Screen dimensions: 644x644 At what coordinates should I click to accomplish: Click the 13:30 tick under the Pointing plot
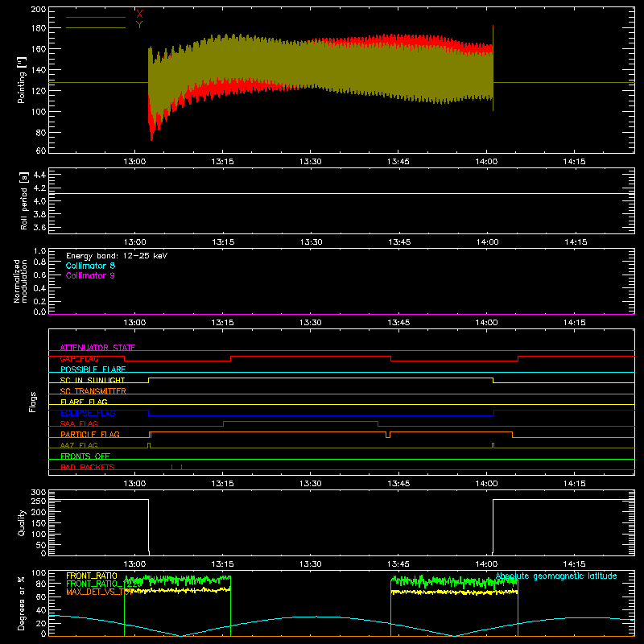coord(311,162)
